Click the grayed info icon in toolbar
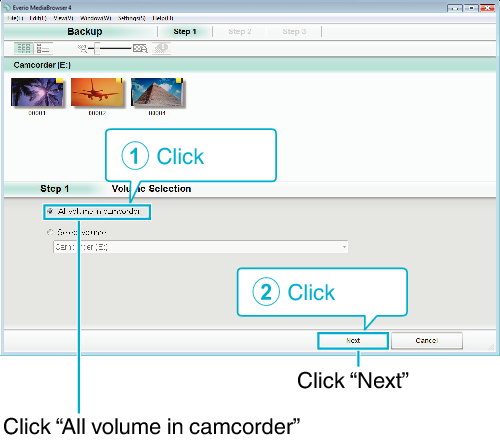Viewport: 500px width, 447px height. (162, 48)
